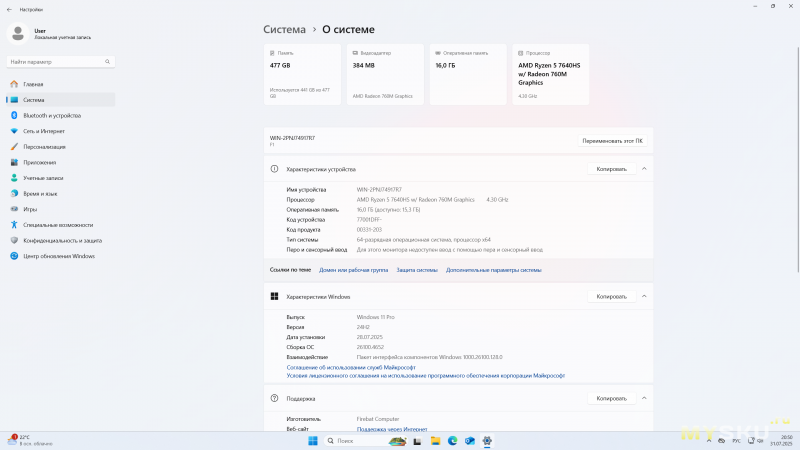Select the 64-разрядная операционная система text
The width and height of the screenshot is (800, 450).
click(423, 240)
